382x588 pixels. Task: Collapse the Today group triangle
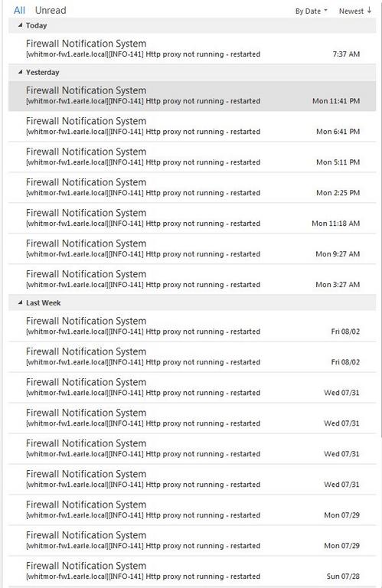click(20, 25)
